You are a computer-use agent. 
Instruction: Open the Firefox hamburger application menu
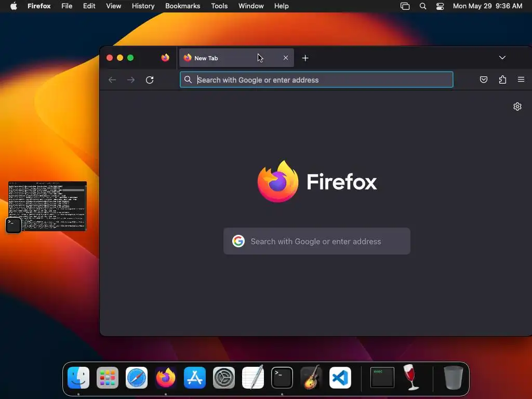521,79
